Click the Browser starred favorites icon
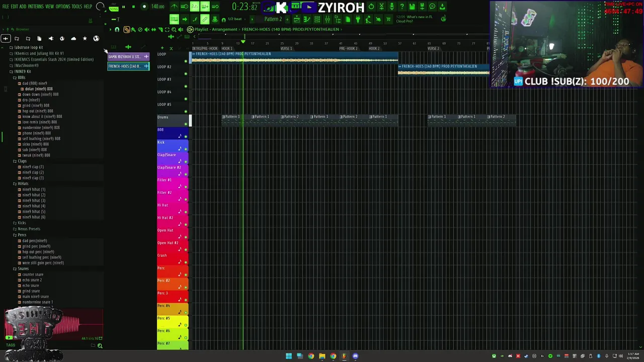Image resolution: width=644 pixels, height=362 pixels. 85,38
